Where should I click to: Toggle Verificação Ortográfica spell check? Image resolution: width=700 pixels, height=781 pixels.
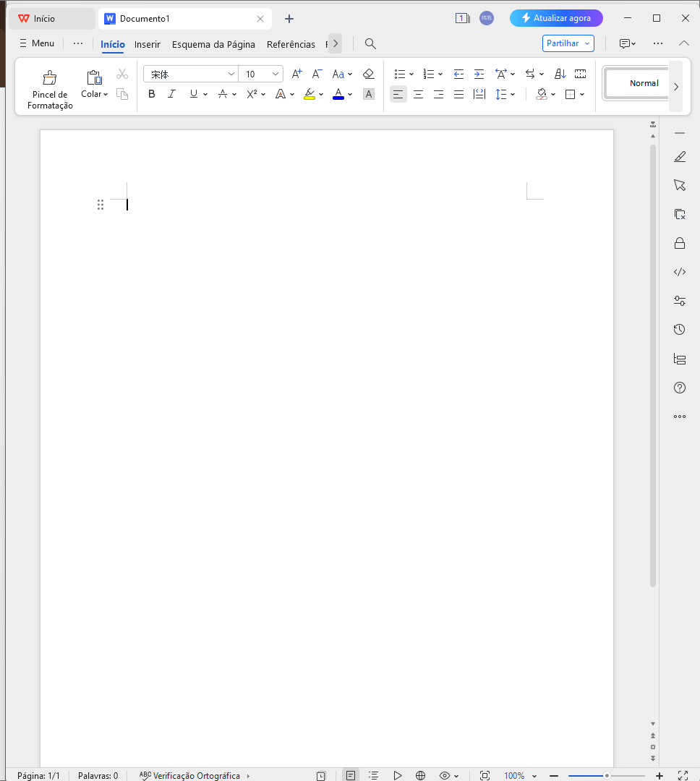click(x=189, y=775)
